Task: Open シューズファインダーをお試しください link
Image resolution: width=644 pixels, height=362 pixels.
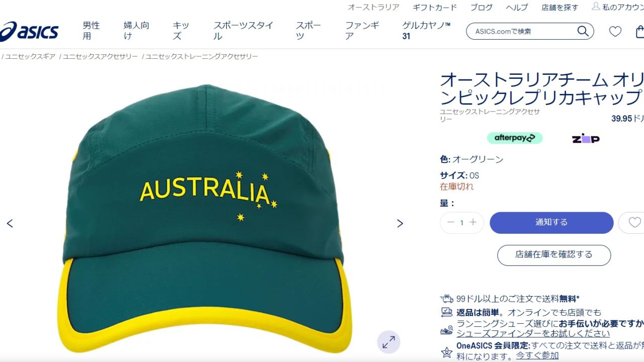Action: [x=533, y=333]
